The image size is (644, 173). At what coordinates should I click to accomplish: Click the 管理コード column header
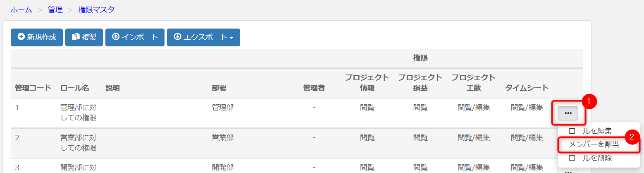point(33,88)
